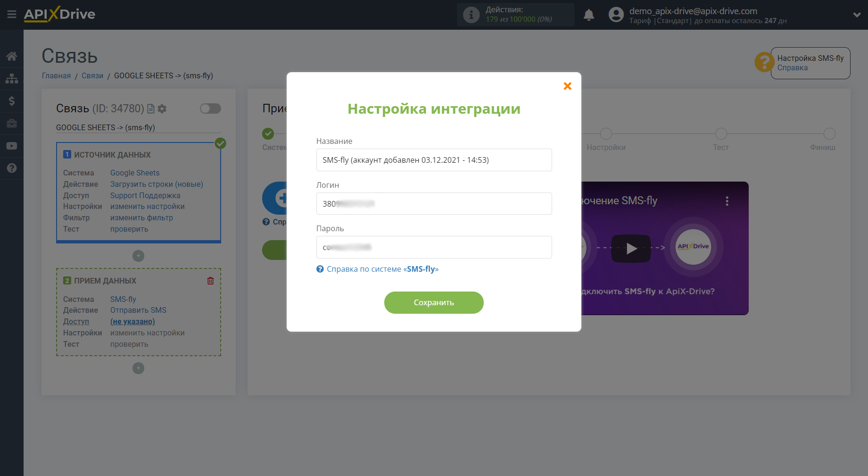Open the Справка по системе SMS-fly link
Screen dimensions: 868x476
tap(378, 269)
